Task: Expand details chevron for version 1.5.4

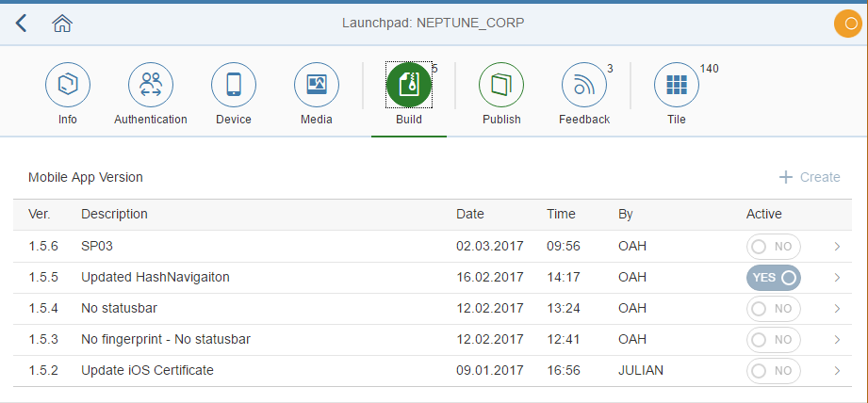Action: [837, 309]
